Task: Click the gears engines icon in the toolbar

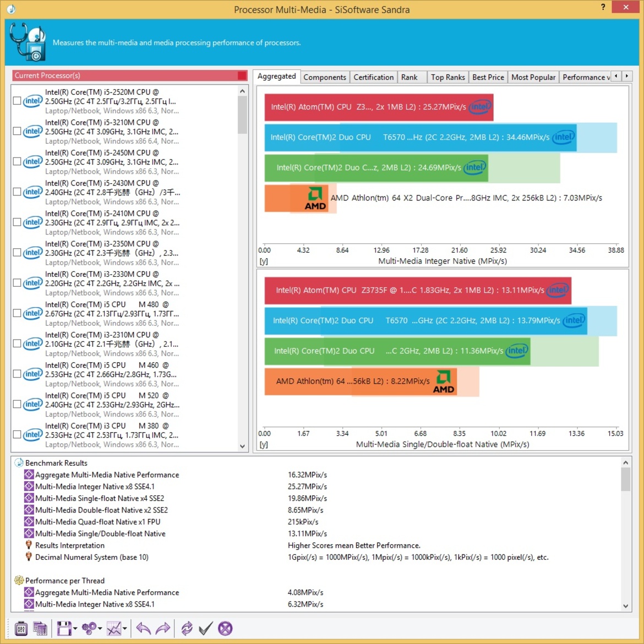Action: point(89,629)
